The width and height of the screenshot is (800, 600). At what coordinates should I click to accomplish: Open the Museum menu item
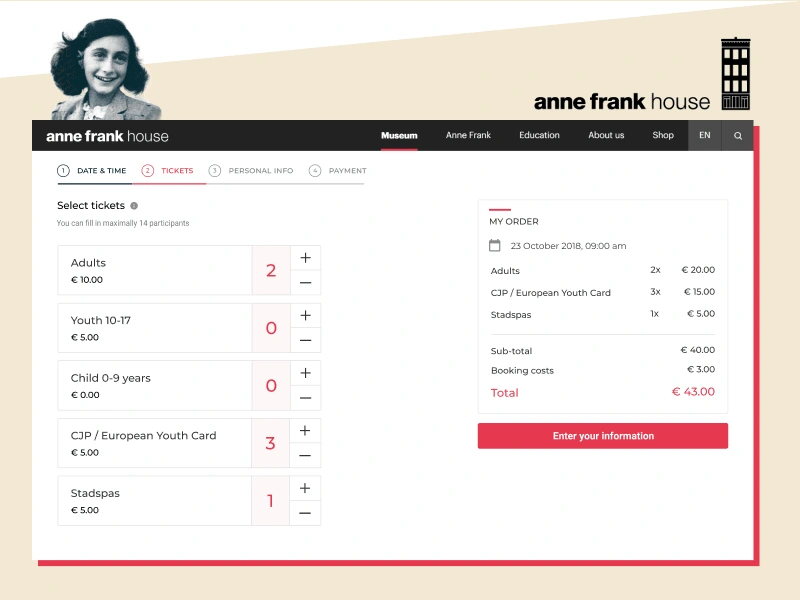[399, 136]
